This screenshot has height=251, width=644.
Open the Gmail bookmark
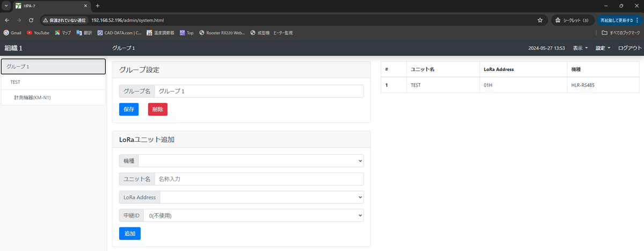click(12, 33)
